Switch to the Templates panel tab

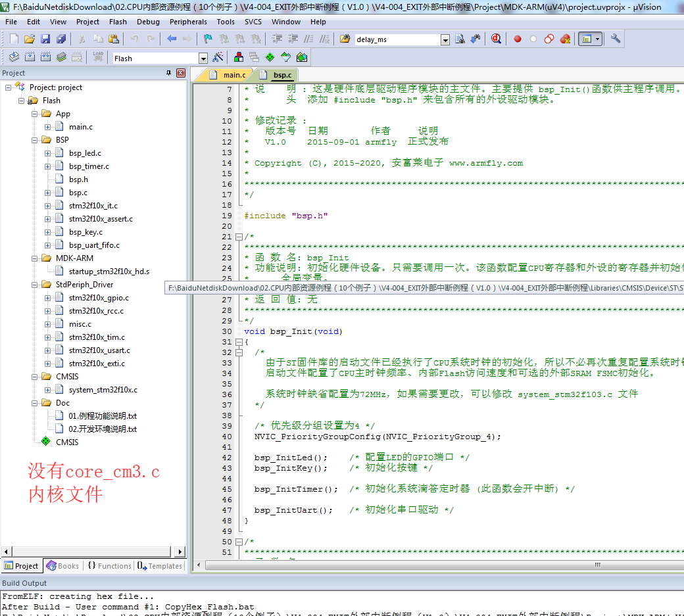point(160,566)
